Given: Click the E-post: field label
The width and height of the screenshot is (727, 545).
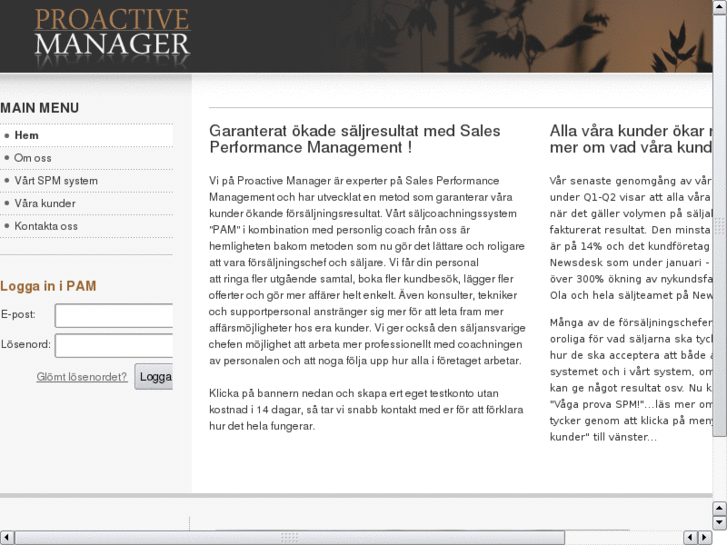Looking at the screenshot, I should (x=18, y=314).
